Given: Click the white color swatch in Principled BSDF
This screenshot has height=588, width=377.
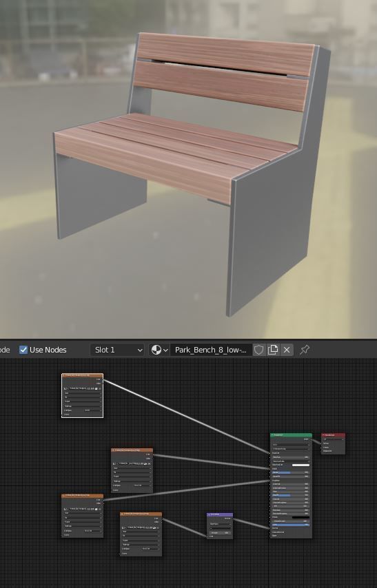Looking at the screenshot, I should click(300, 465).
